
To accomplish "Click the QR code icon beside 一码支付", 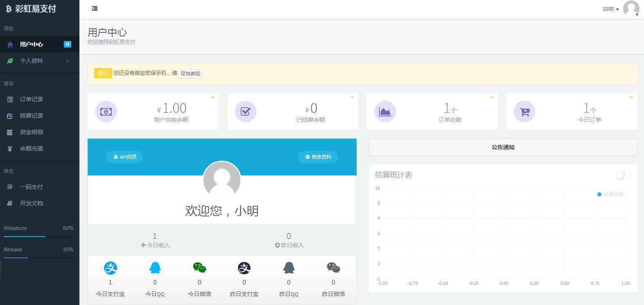I will [x=10, y=187].
